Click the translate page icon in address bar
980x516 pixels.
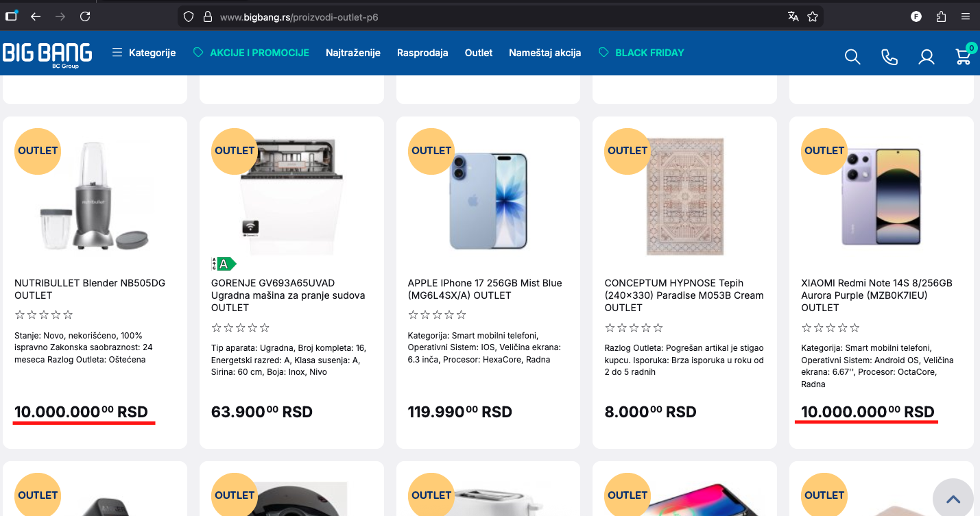pos(793,16)
